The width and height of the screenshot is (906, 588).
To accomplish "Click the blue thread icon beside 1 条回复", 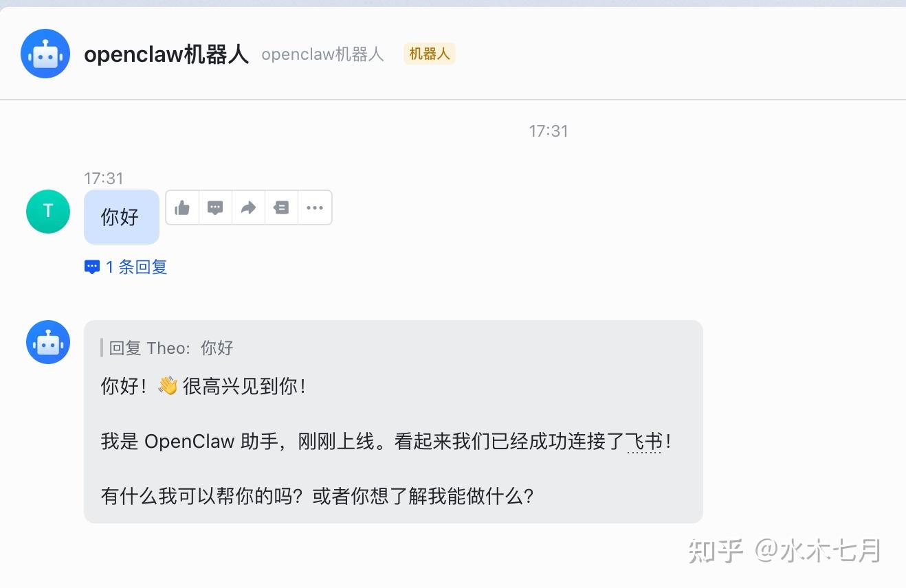I will 92,267.
